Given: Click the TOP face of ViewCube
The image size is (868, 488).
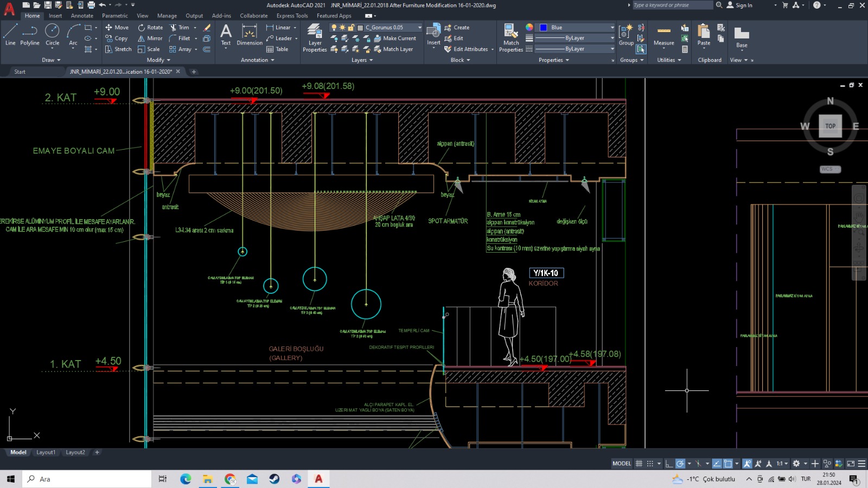Looking at the screenshot, I should (x=830, y=126).
